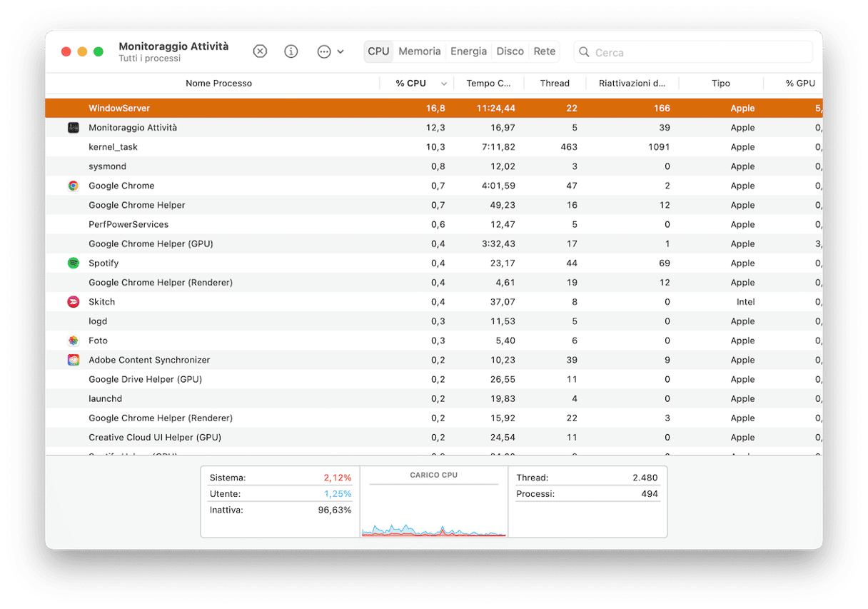Sort by Riattivazioni d... column
This screenshot has height=609, width=868.
[632, 84]
